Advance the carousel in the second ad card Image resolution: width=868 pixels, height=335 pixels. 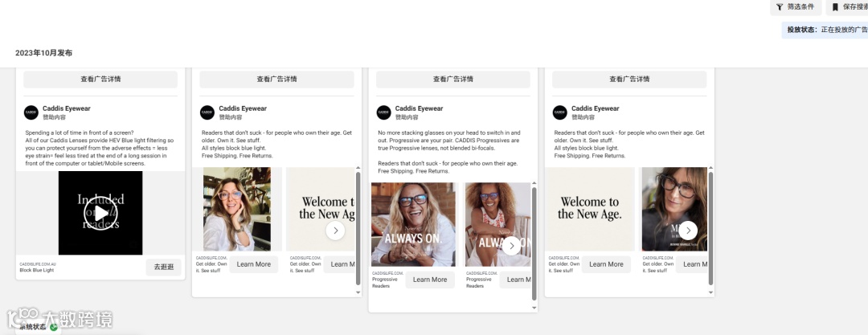(335, 231)
